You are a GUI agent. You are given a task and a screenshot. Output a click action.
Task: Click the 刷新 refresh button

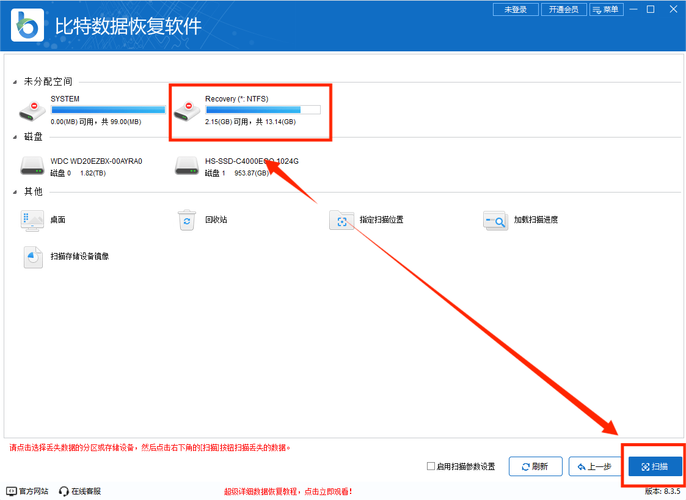(x=535, y=466)
